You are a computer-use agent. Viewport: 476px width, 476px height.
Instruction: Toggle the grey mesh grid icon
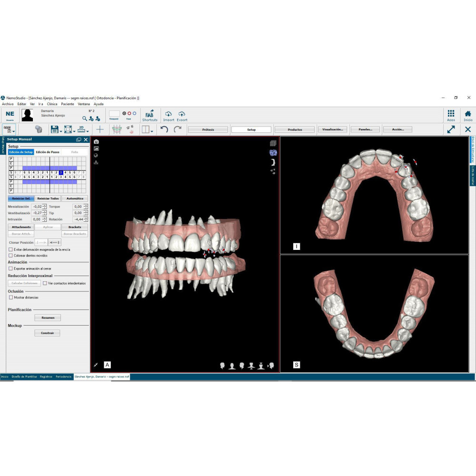point(273,143)
